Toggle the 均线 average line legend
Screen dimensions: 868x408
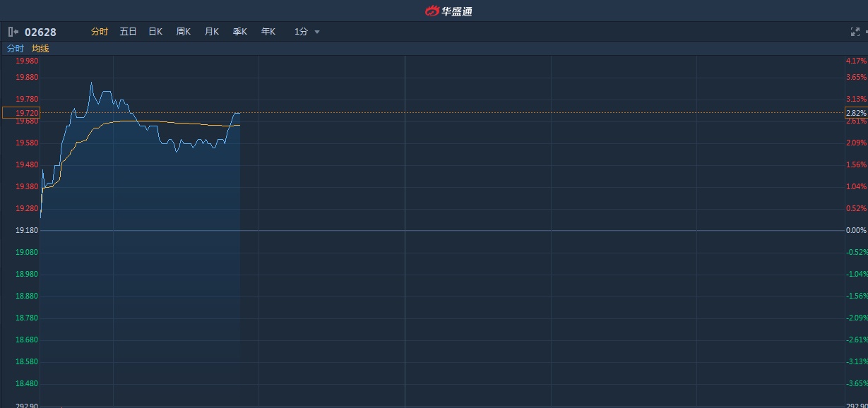coord(40,49)
